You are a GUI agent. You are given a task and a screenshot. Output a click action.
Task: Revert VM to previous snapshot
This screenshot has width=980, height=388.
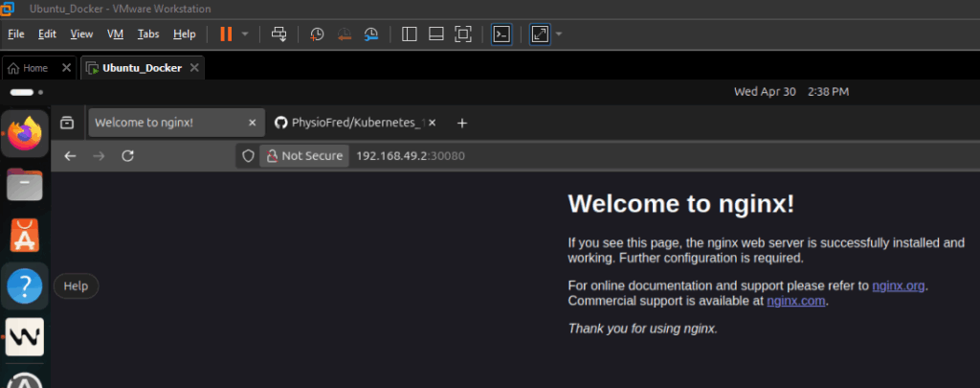tap(345, 34)
